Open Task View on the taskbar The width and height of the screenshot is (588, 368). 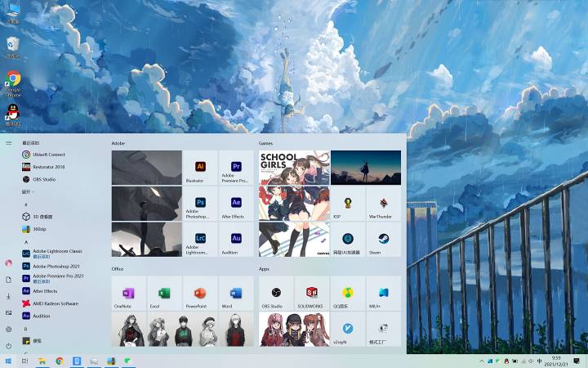point(24,361)
